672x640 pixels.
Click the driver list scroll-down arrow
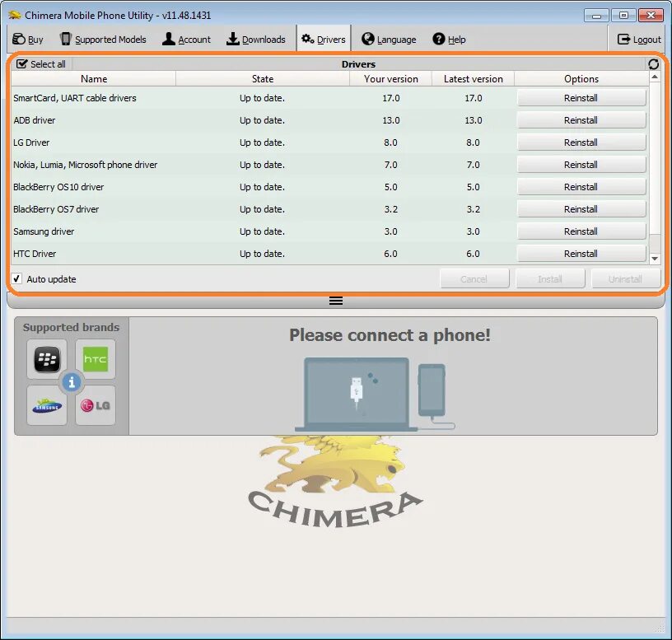click(655, 259)
